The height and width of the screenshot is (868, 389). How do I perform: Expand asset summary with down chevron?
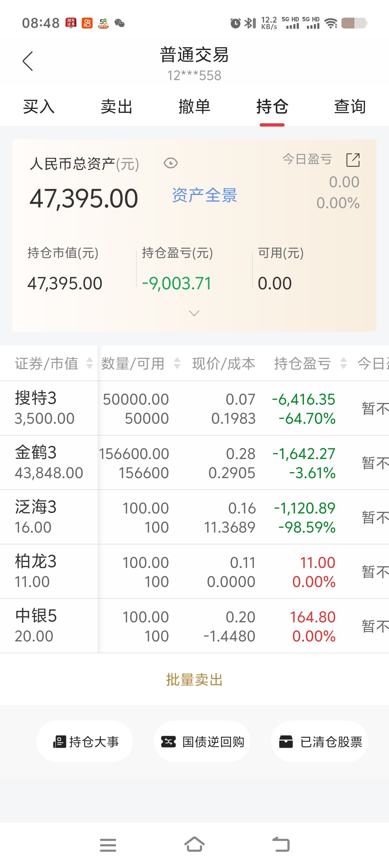tap(194, 313)
